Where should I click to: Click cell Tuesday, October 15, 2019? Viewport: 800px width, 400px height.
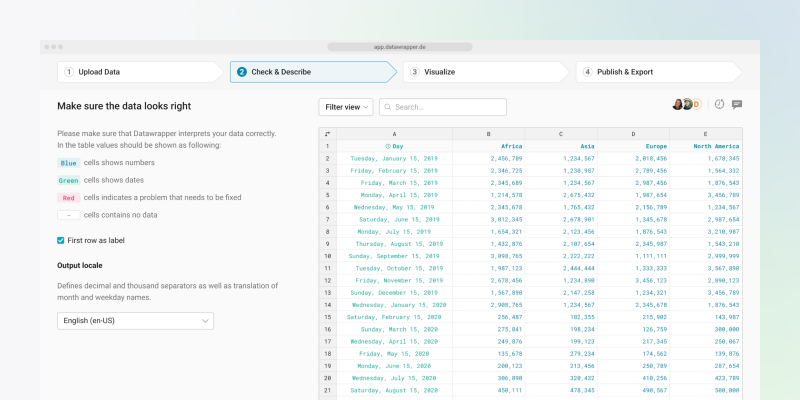point(394,268)
